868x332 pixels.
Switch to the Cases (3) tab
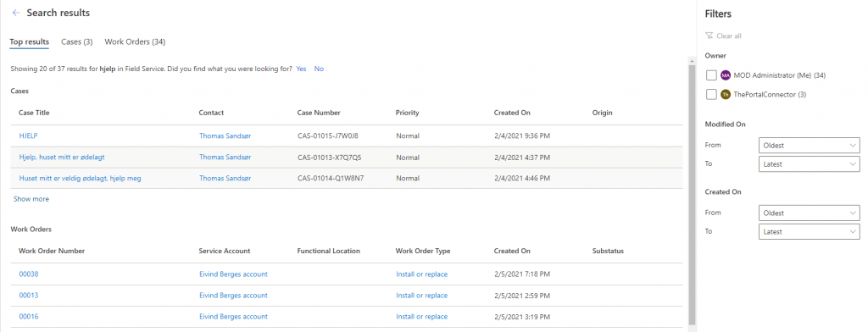coord(77,41)
